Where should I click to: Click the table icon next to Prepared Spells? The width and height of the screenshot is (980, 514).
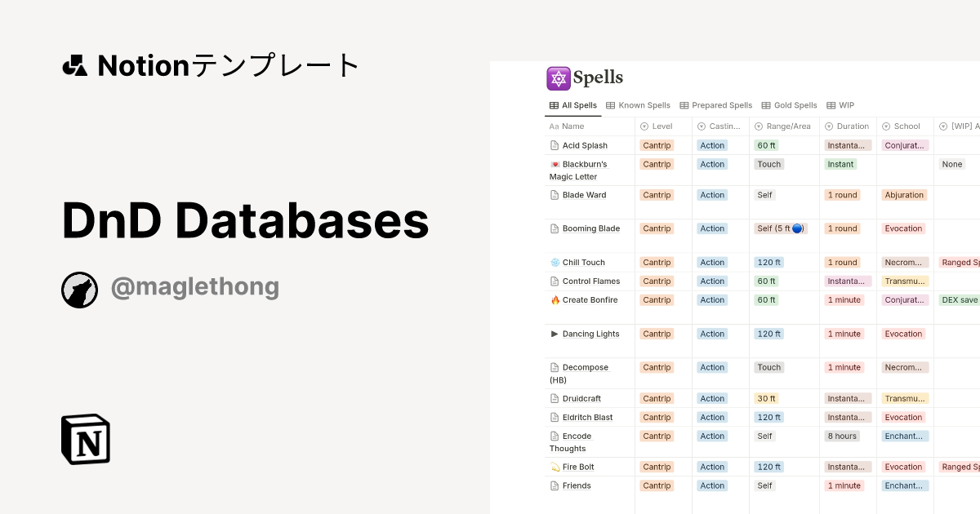[x=684, y=105]
